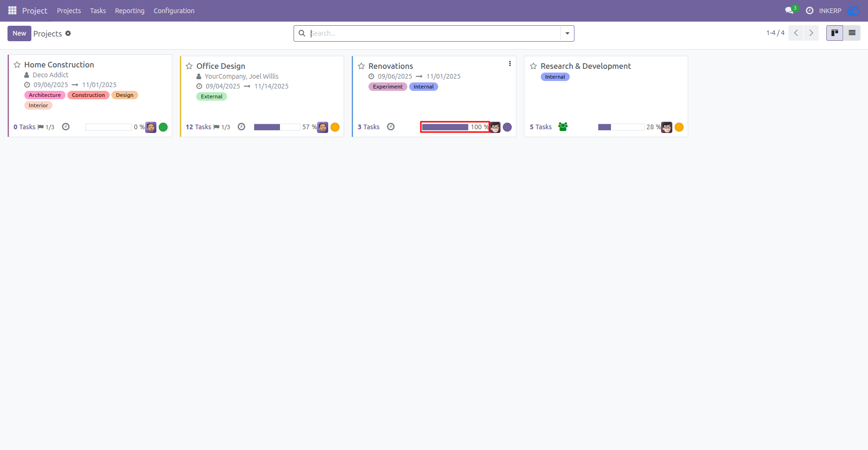Screen dimensions: 868x450
Task: Click the New button
Action: (x=19, y=33)
